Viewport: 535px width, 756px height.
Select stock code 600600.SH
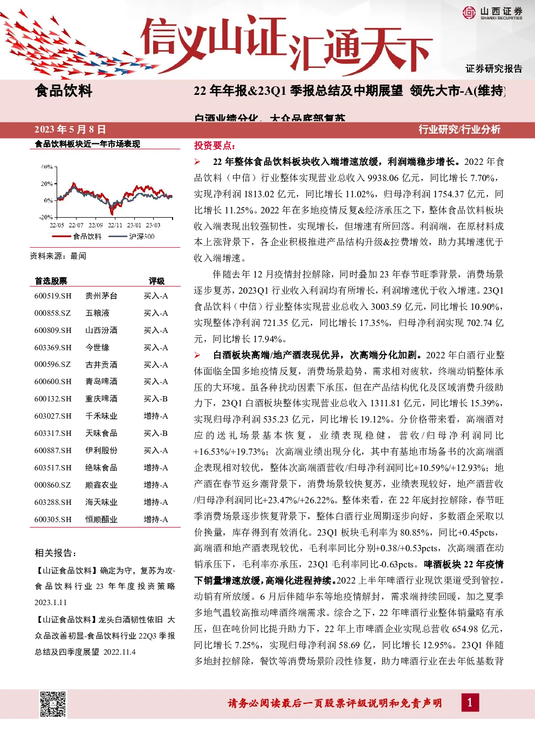pyautogui.click(x=53, y=382)
